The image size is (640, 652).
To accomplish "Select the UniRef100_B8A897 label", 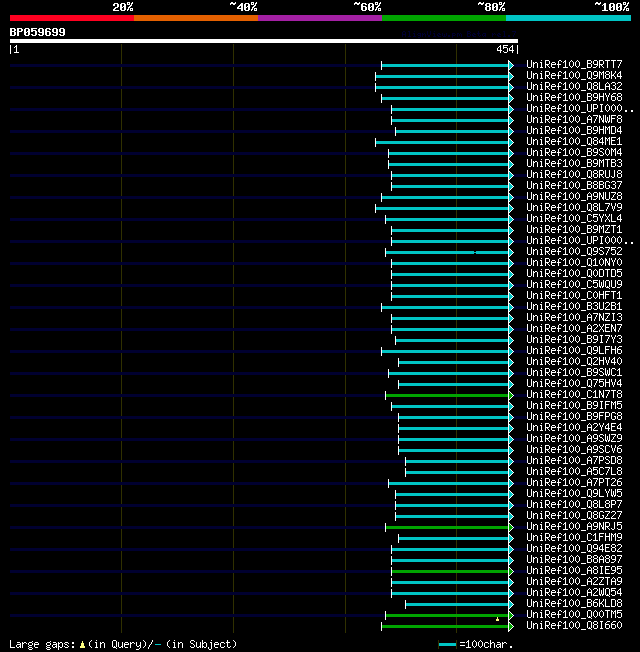I will (x=574, y=560).
